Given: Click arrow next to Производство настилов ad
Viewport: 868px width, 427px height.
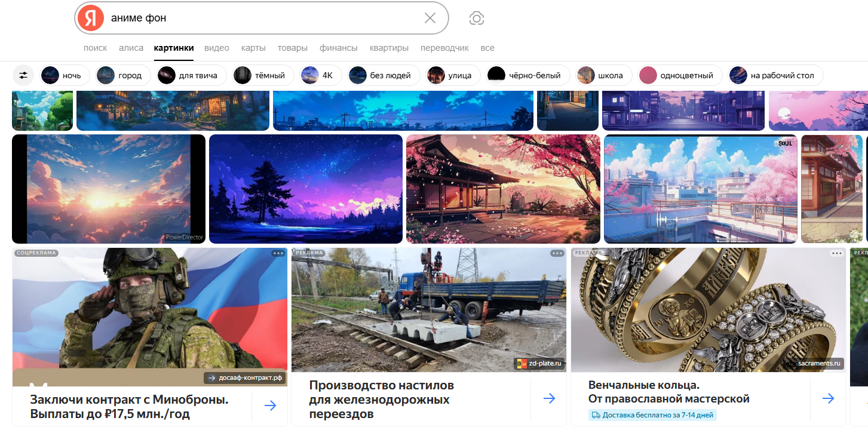Looking at the screenshot, I should pyautogui.click(x=549, y=398).
